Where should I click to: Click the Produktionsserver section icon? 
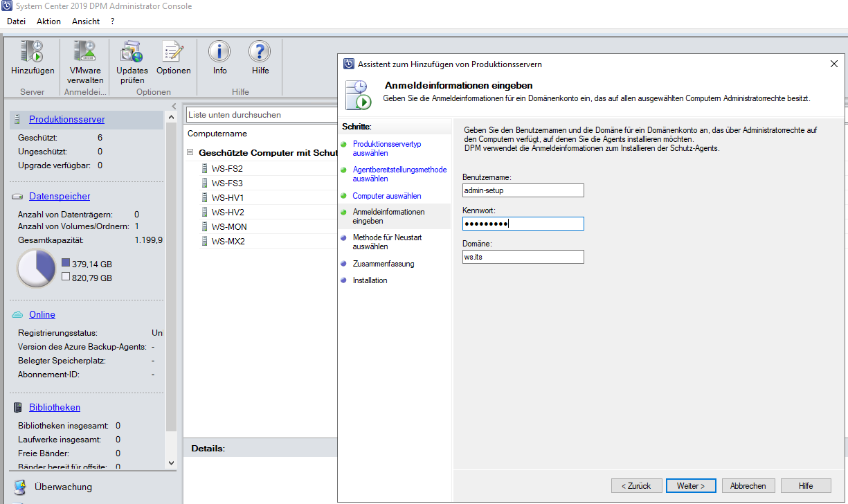18,120
